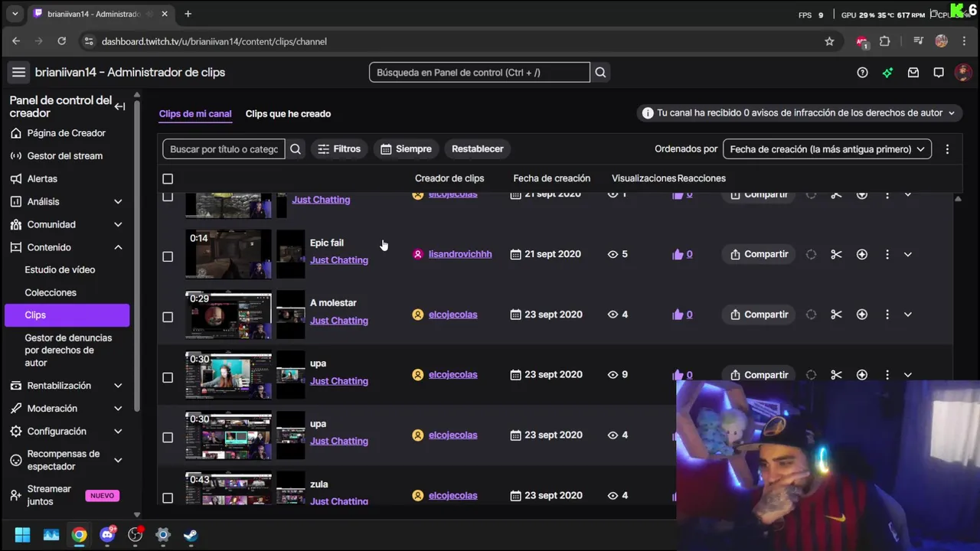
Task: Open Gestor del stream in sidebar
Action: click(x=65, y=156)
